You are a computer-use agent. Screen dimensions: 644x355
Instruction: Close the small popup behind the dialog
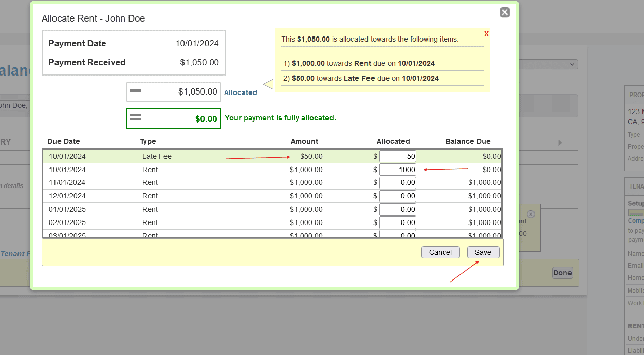coord(531,214)
